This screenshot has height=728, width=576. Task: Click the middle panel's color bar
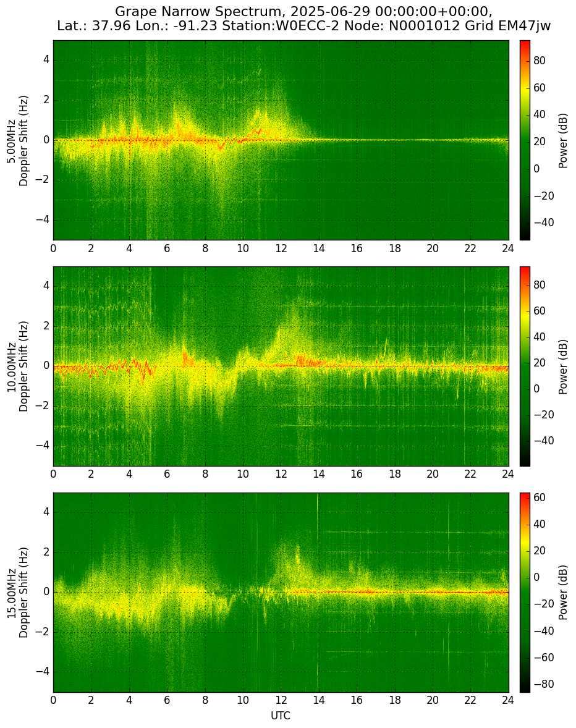tap(525, 366)
